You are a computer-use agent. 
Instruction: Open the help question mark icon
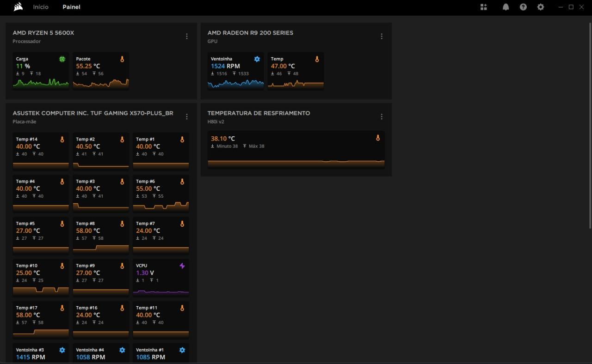point(523,7)
